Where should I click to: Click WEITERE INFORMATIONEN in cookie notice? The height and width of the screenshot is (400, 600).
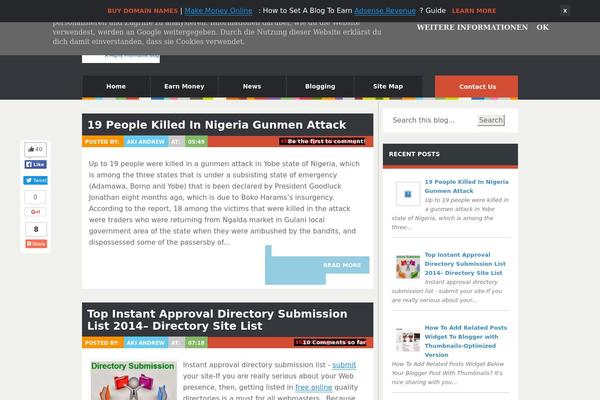click(x=472, y=27)
